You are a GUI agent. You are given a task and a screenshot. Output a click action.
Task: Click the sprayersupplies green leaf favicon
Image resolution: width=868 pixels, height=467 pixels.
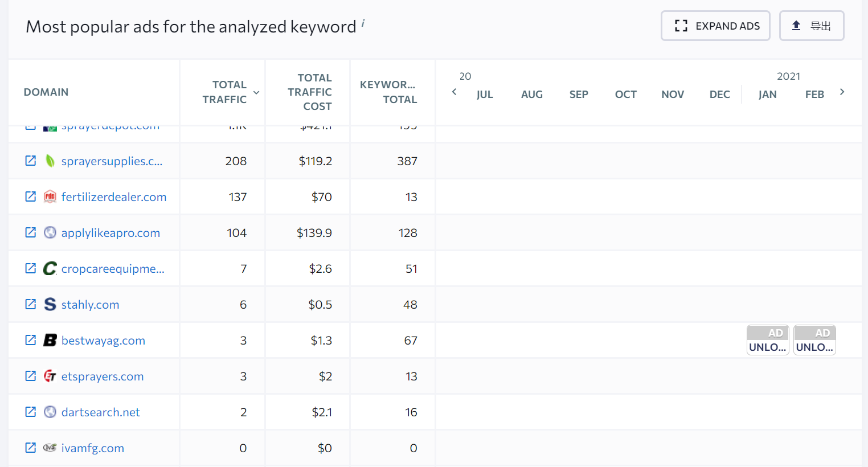pos(50,161)
